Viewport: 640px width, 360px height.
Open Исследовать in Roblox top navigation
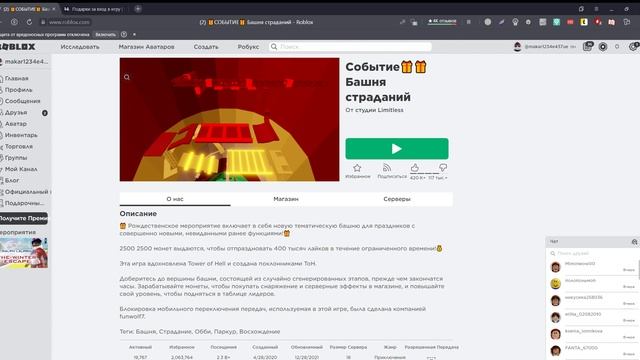coord(80,47)
